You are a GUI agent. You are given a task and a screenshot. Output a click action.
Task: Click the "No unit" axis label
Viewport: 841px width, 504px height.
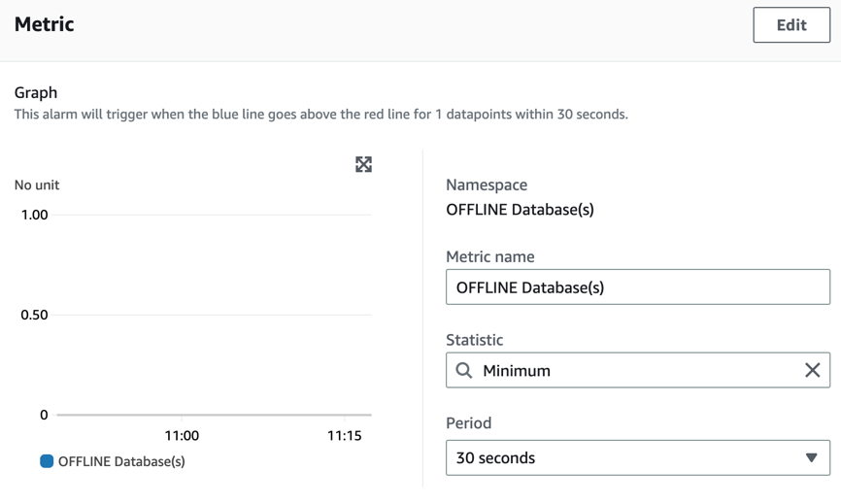[x=37, y=185]
